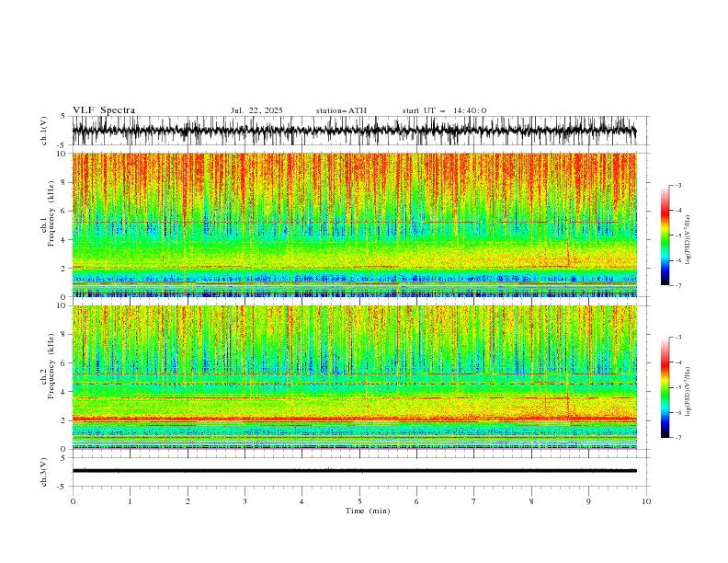Click the ch.2 frequency tick "8"
728x563 pixels.
(63, 335)
